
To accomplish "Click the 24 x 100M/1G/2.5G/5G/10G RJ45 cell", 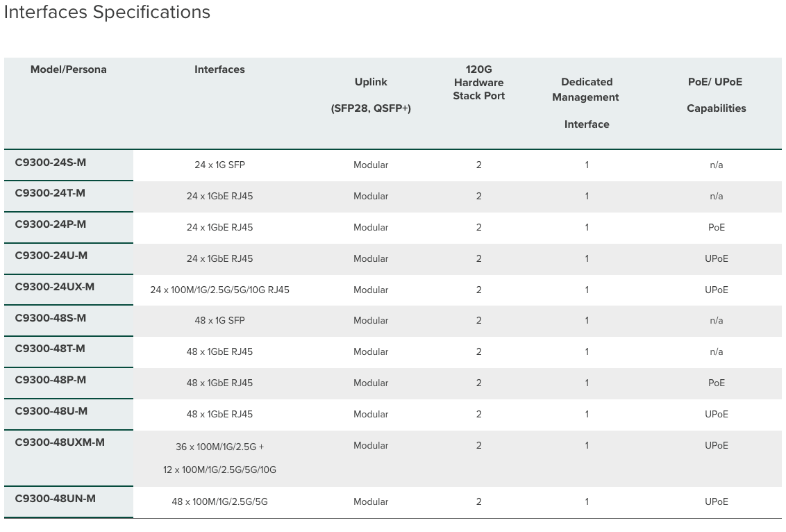I will coord(219,290).
